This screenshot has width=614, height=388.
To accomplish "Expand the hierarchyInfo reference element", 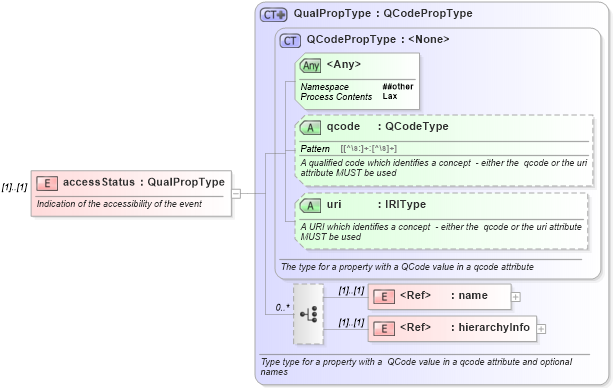I will coord(541,329).
